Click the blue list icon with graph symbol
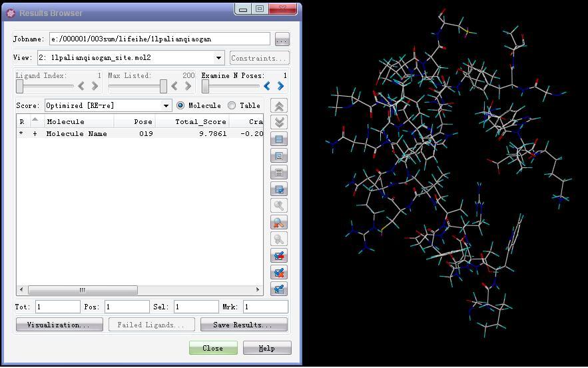588x368 pixels. tap(278, 156)
